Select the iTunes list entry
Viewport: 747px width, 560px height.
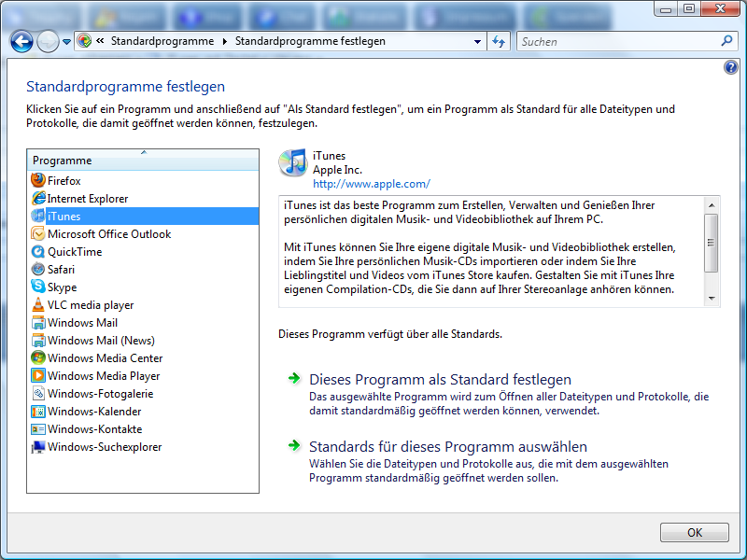(x=143, y=216)
